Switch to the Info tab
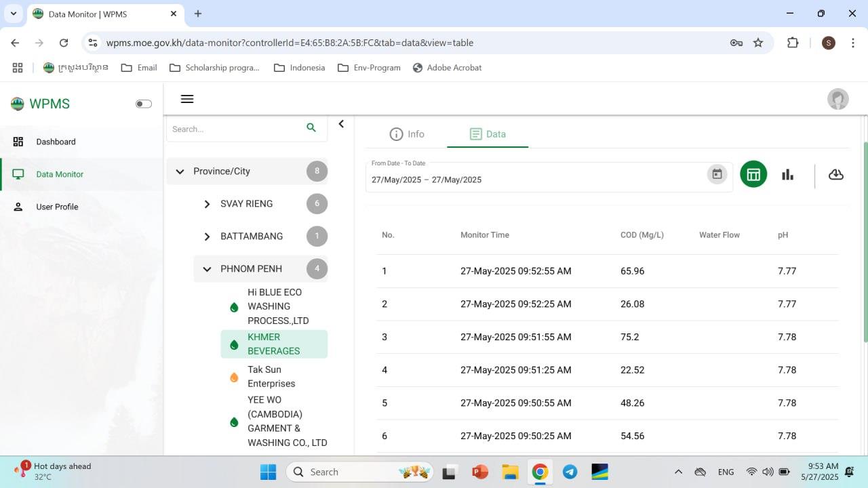The image size is (868, 488). 407,134
